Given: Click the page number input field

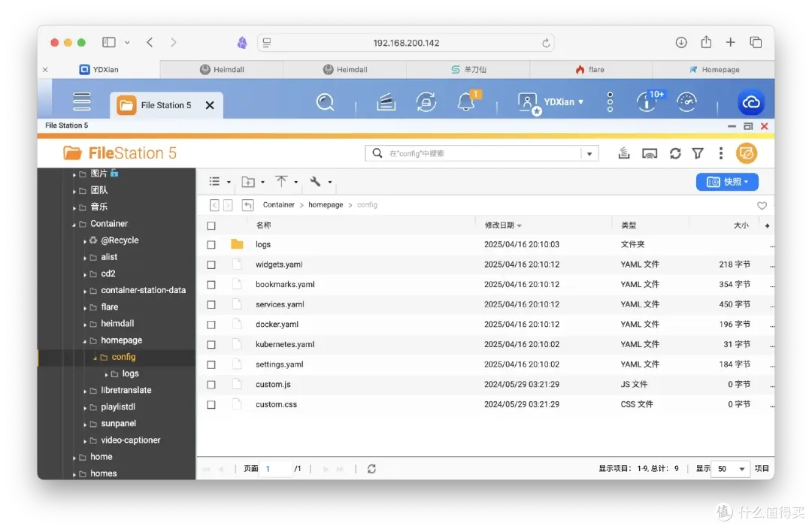Looking at the screenshot, I should [x=275, y=469].
